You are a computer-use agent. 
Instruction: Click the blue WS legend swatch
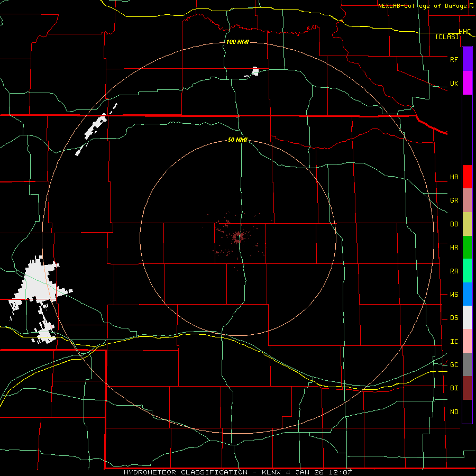[x=467, y=294]
